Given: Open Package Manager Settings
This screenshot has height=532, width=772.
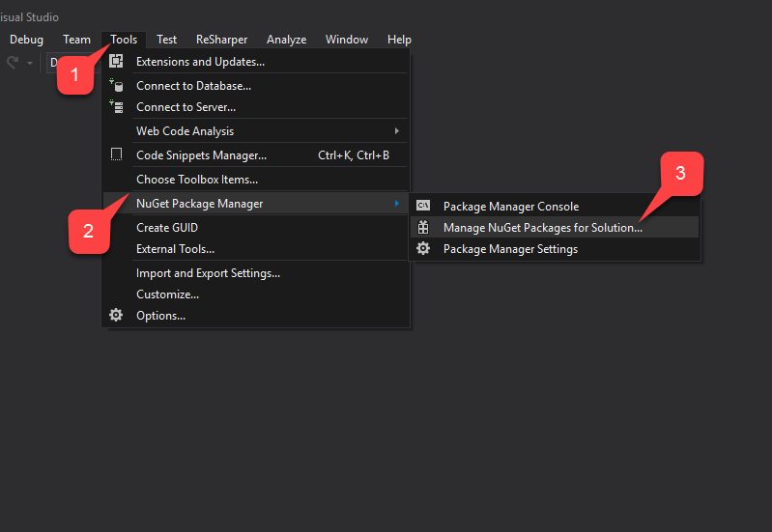Looking at the screenshot, I should tap(555, 248).
